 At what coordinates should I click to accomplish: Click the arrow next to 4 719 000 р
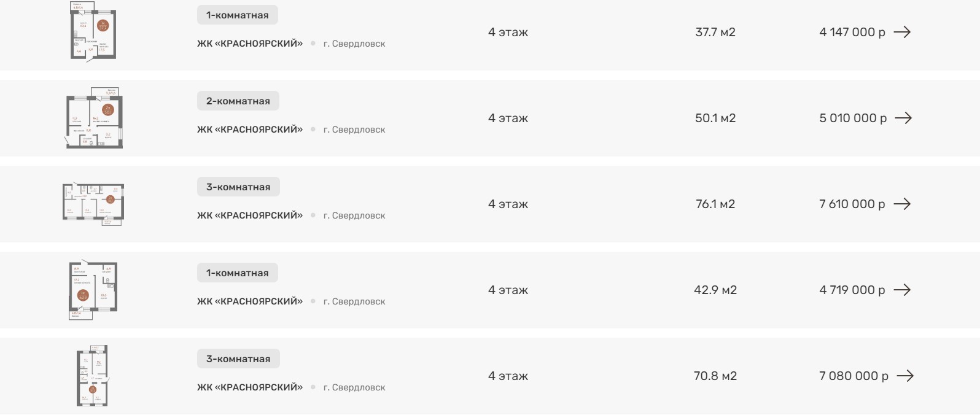coord(902,290)
